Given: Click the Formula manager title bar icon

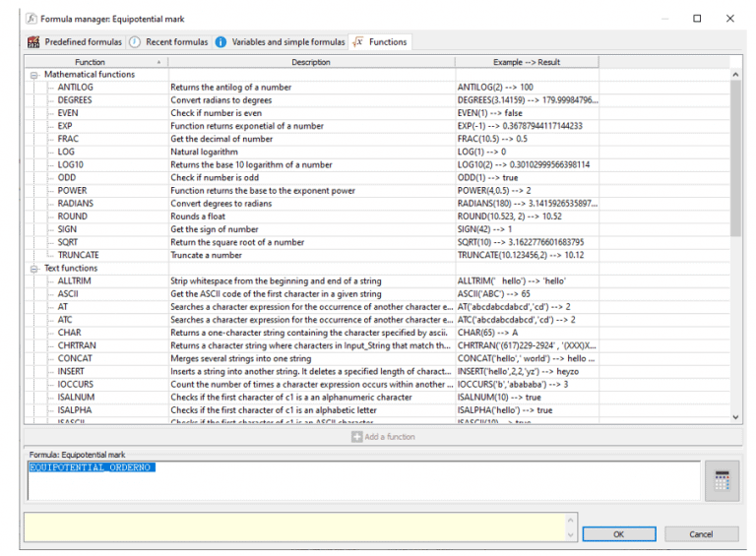Looking at the screenshot, I should (x=31, y=19).
